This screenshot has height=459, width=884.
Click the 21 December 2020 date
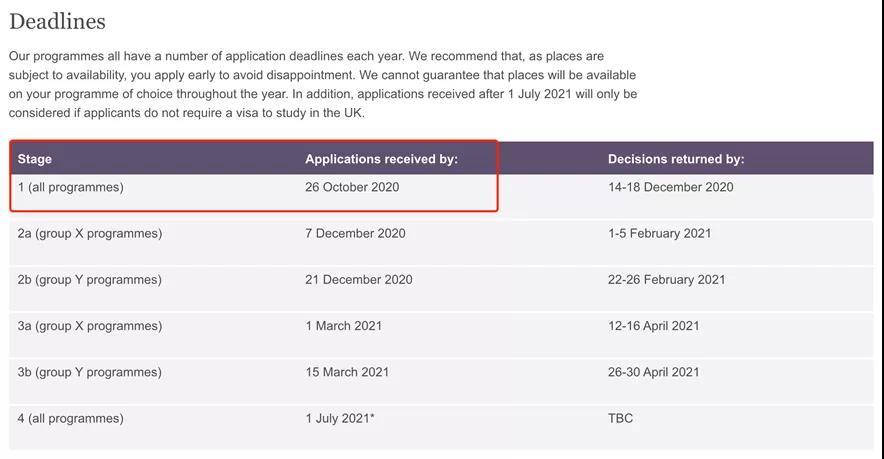pos(359,280)
